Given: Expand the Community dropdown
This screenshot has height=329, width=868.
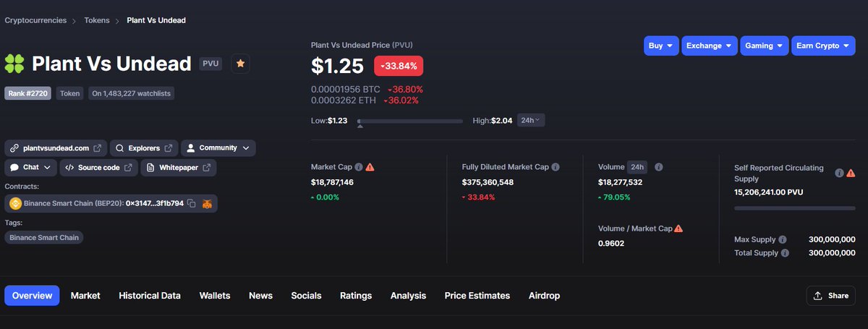Looking at the screenshot, I should pyautogui.click(x=218, y=148).
